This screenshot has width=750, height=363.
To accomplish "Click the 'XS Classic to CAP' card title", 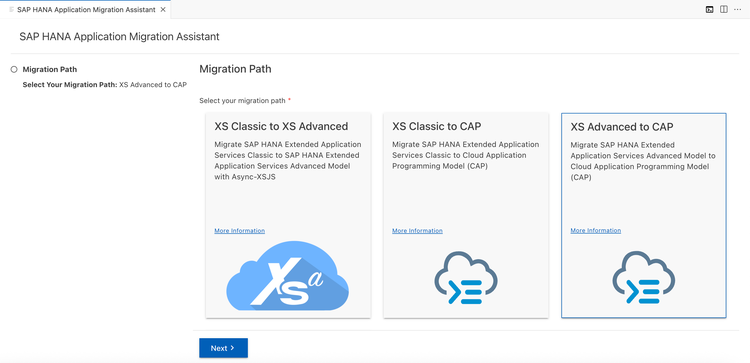I will point(437,126).
